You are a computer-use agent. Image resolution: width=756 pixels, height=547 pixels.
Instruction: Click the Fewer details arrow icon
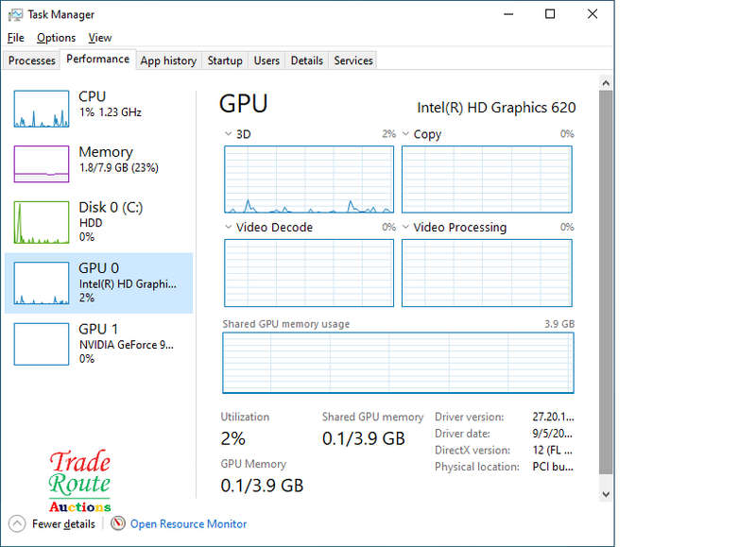(x=17, y=523)
